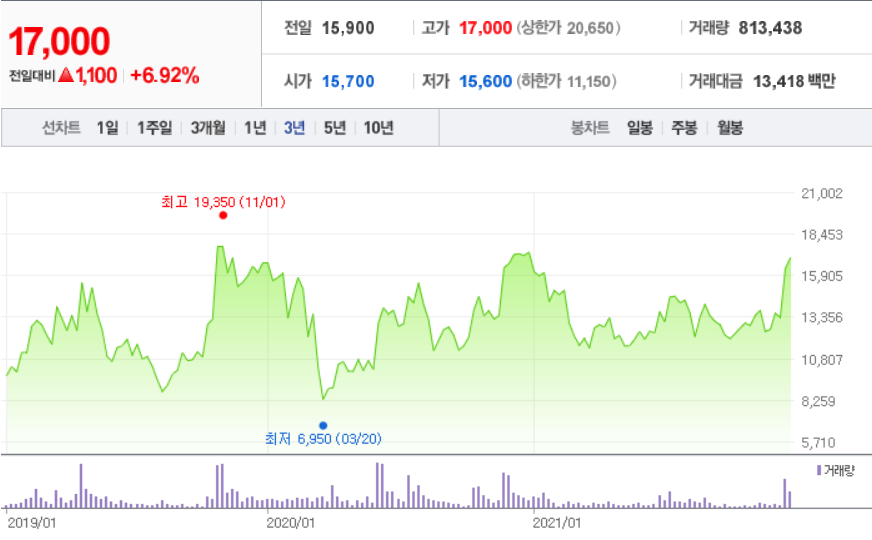The image size is (872, 540).
Task: Click the 최고 19,350 (11/01) label
Action: (223, 202)
